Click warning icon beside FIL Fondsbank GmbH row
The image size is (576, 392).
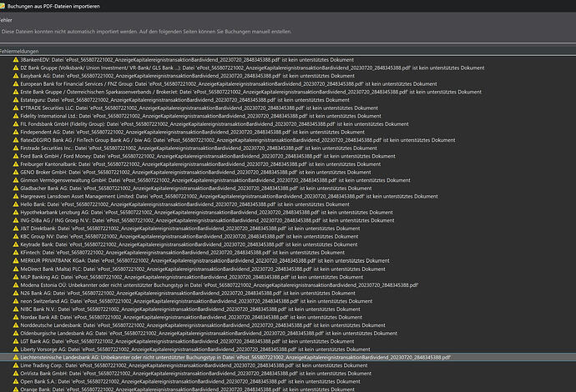click(x=15, y=124)
